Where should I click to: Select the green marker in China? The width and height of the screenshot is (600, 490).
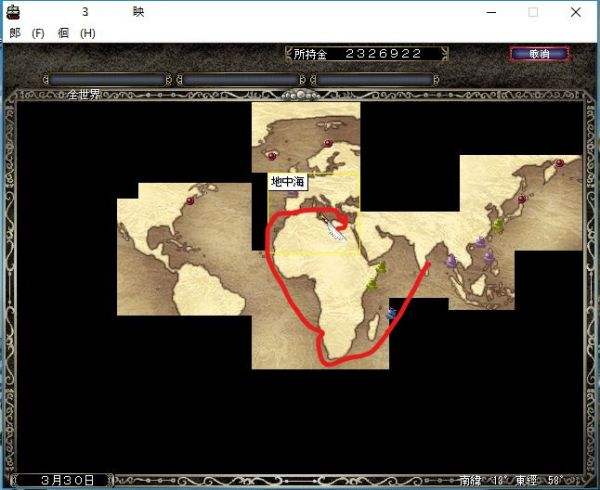pyautogui.click(x=497, y=225)
